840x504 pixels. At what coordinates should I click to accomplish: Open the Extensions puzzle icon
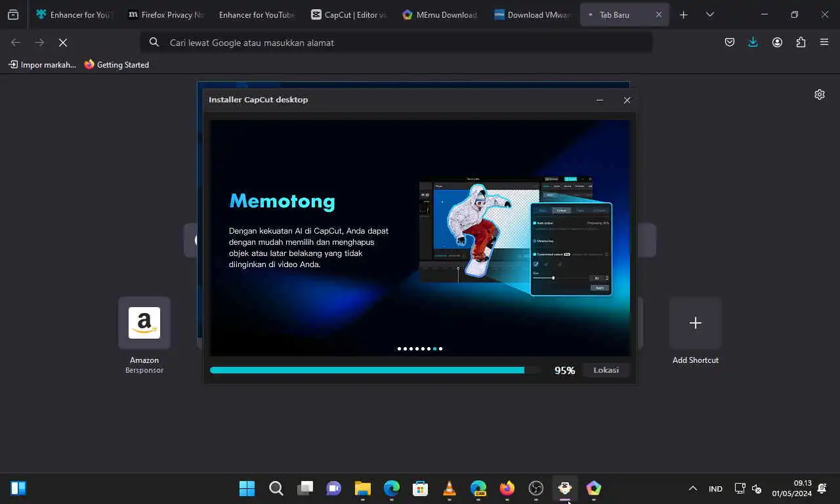pos(801,42)
